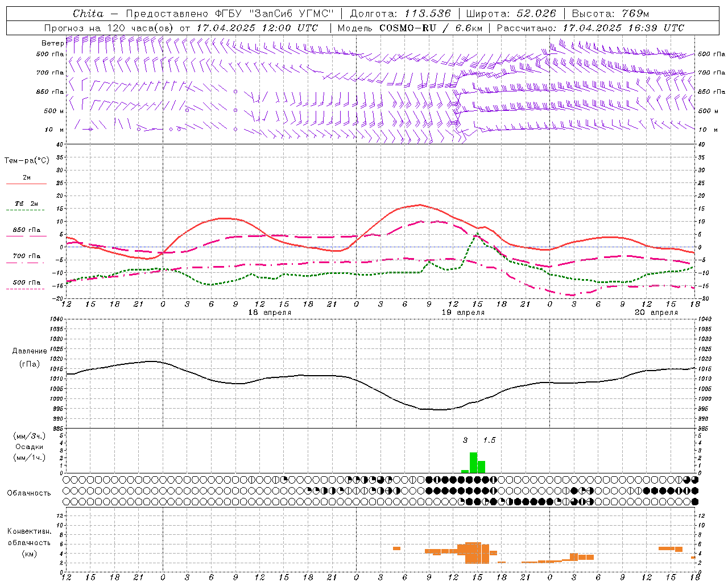Image resolution: width=728 pixels, height=582 pixels.
Task: Click the elevation text "Высота: 769м"
Action: (610, 14)
